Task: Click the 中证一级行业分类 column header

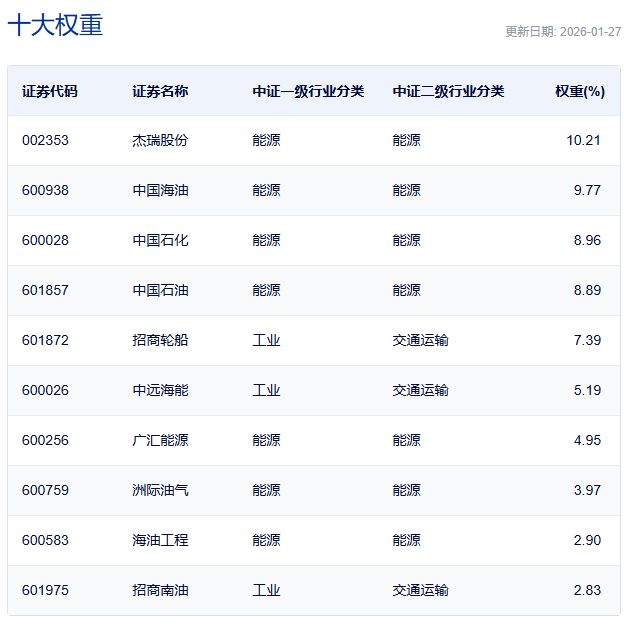Action: [308, 91]
